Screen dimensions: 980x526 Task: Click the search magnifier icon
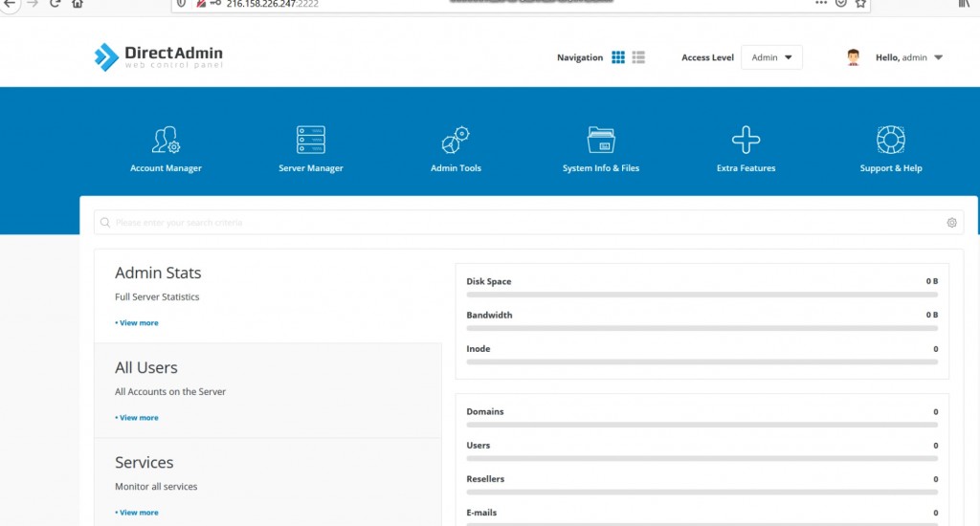pyautogui.click(x=105, y=223)
